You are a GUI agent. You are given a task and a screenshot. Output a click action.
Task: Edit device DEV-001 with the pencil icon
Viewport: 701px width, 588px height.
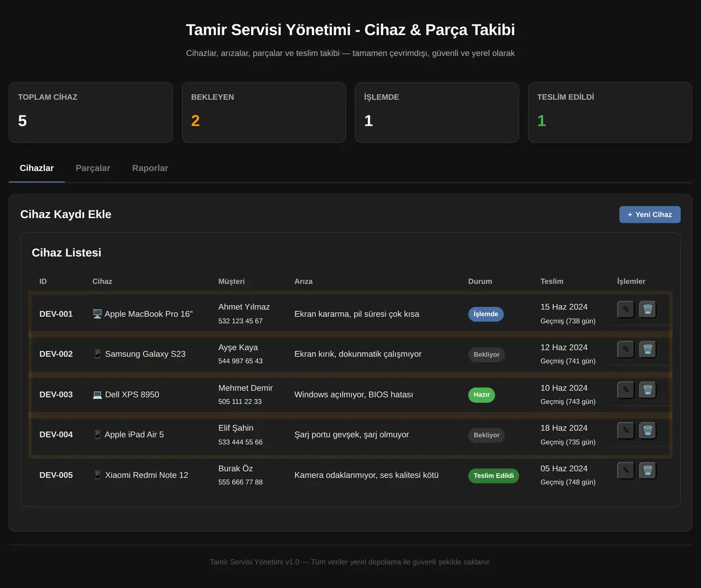pos(626,309)
